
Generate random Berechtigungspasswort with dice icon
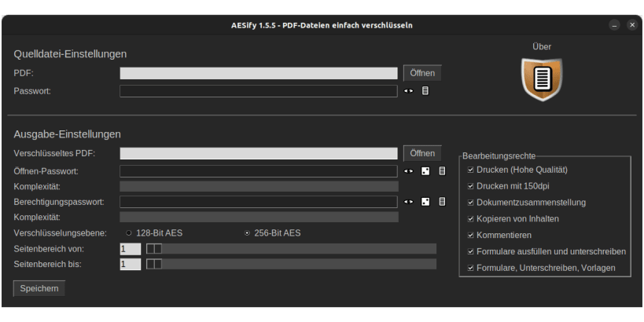coord(425,202)
